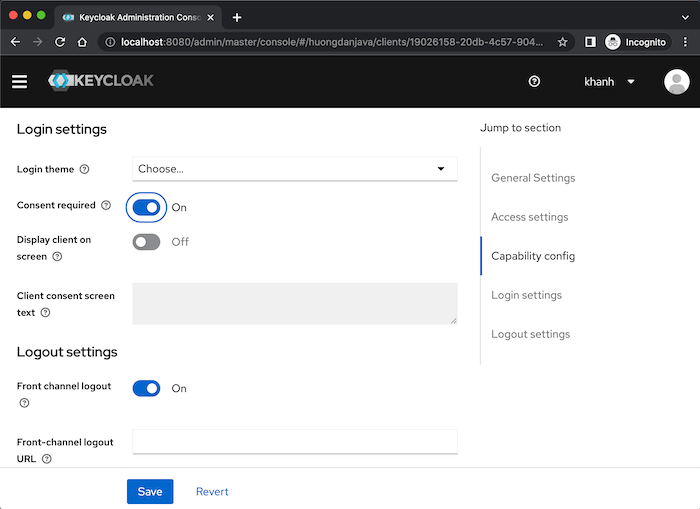The width and height of the screenshot is (700, 509).
Task: Open the help question mark in header
Action: (x=534, y=81)
